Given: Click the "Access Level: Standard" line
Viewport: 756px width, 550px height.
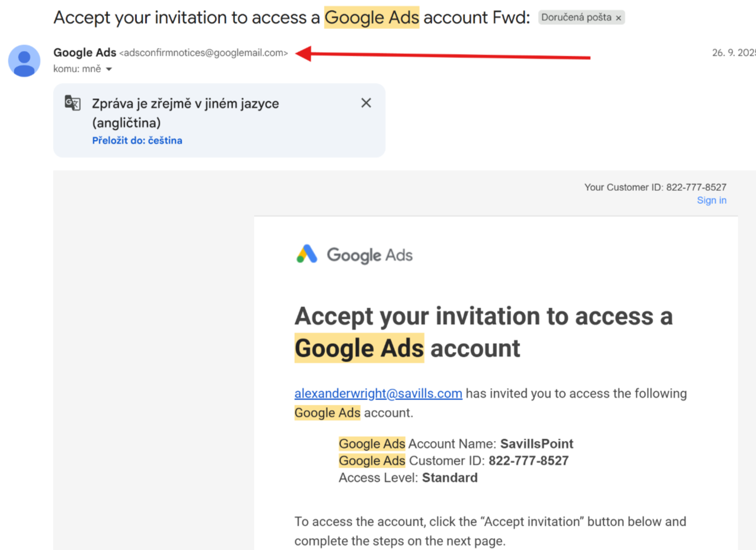Looking at the screenshot, I should coord(408,478).
